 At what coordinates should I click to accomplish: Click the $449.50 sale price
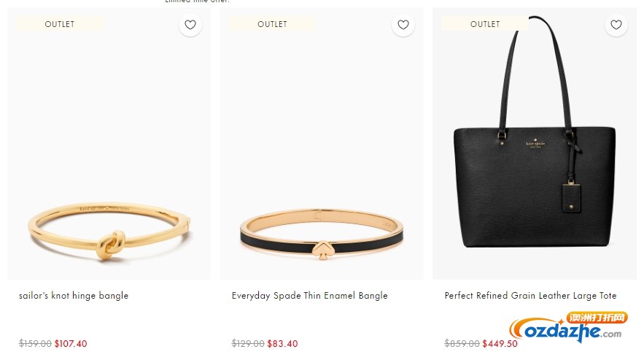point(500,344)
